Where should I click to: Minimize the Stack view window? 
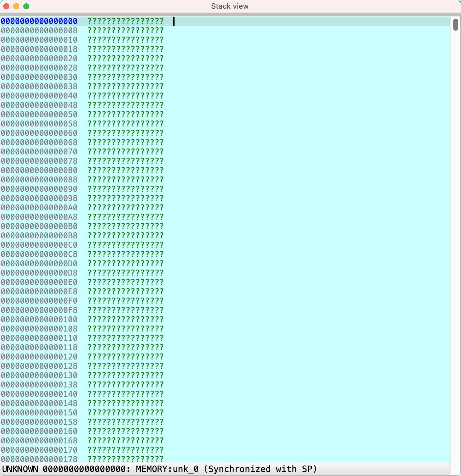click(x=16, y=6)
